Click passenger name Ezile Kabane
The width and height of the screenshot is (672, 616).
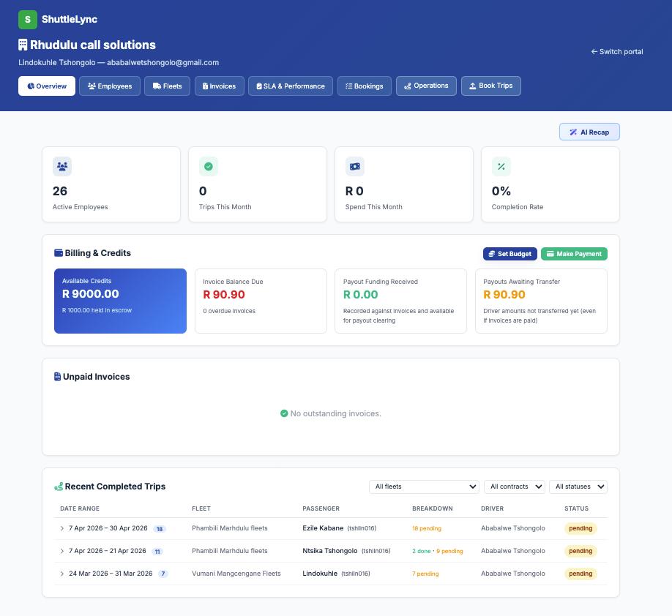tap(323, 528)
